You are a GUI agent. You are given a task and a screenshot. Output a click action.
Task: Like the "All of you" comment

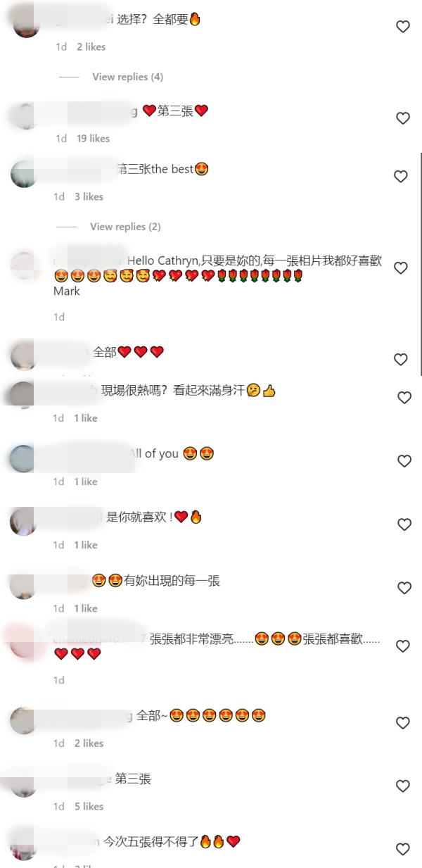click(404, 461)
